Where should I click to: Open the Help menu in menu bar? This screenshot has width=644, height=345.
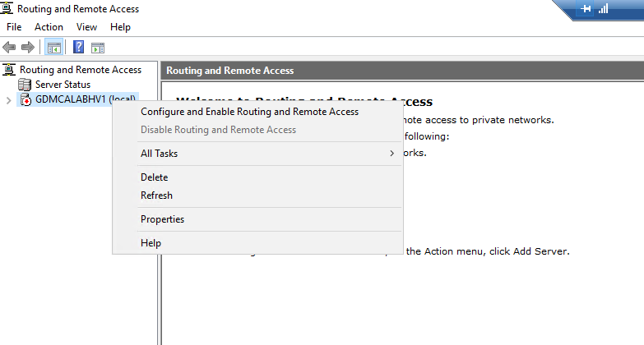120,27
